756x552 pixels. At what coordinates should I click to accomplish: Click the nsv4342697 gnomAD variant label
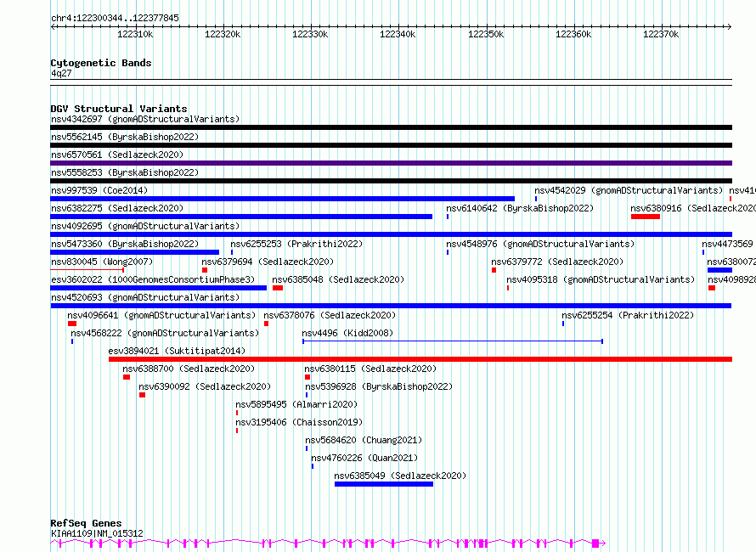tap(145, 119)
